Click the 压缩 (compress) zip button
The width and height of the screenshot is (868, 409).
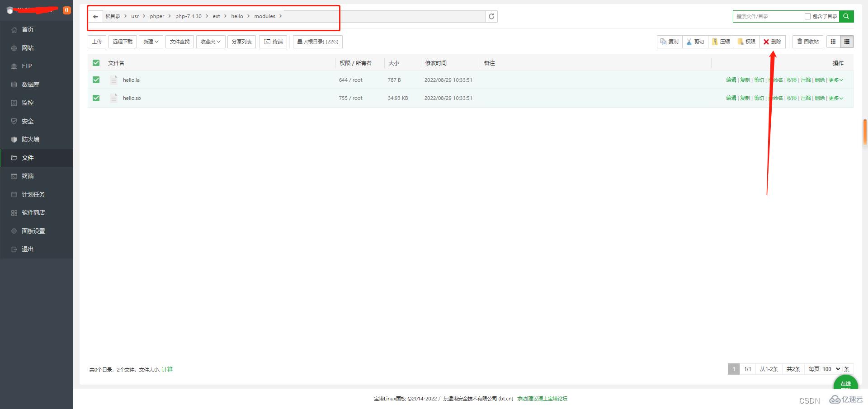(x=721, y=42)
